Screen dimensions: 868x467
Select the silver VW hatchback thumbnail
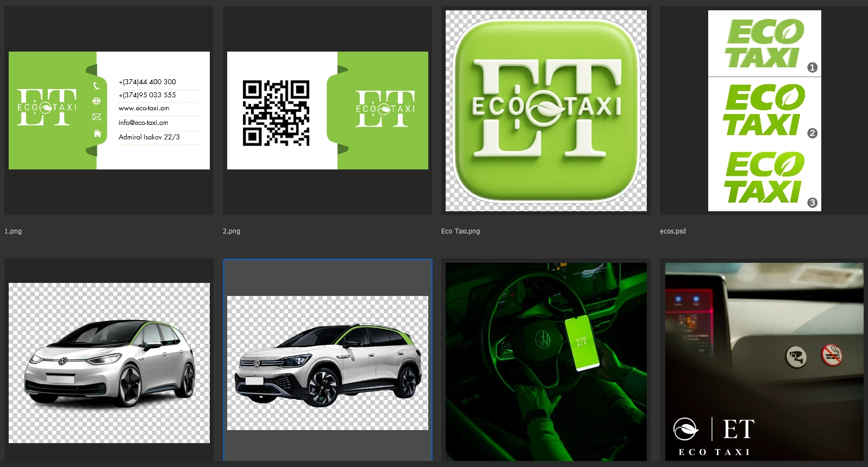pyautogui.click(x=109, y=363)
